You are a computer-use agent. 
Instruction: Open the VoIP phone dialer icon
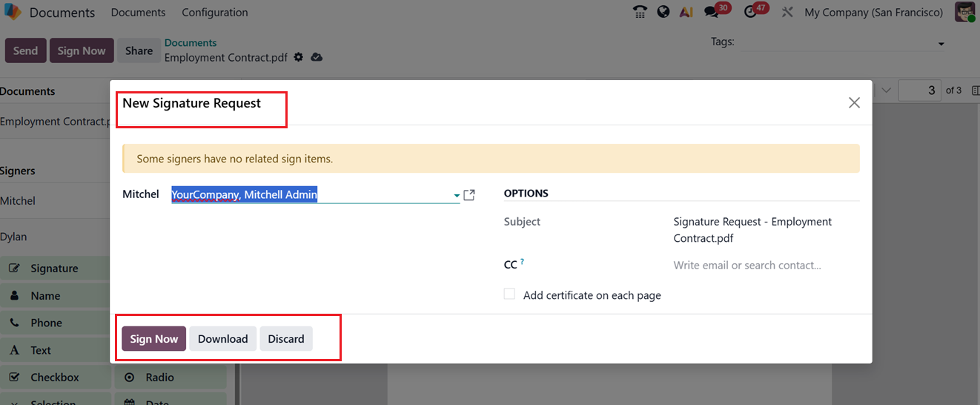pos(640,12)
